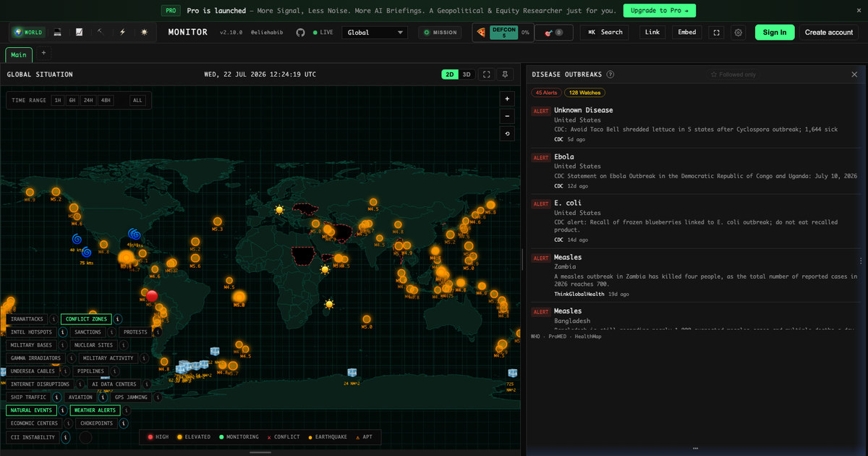This screenshot has width=868, height=456.
Task: Click the red high-alert marker on map
Action: coord(151,295)
